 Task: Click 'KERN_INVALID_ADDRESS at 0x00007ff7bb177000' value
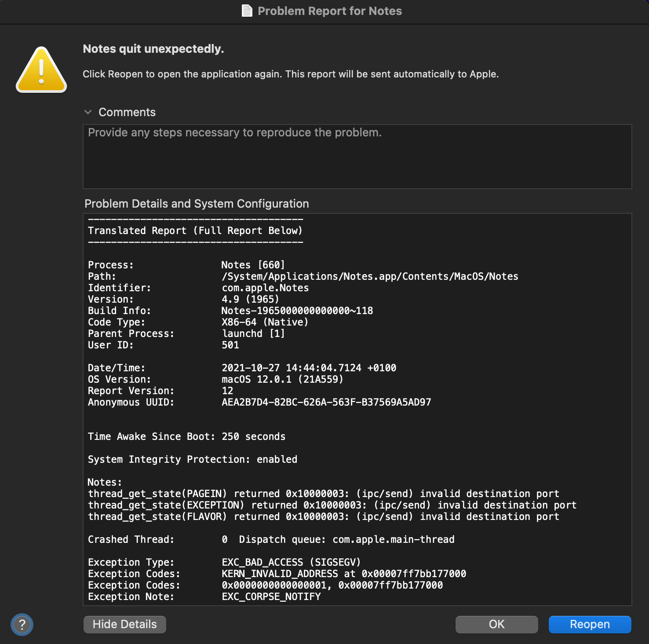tap(344, 574)
